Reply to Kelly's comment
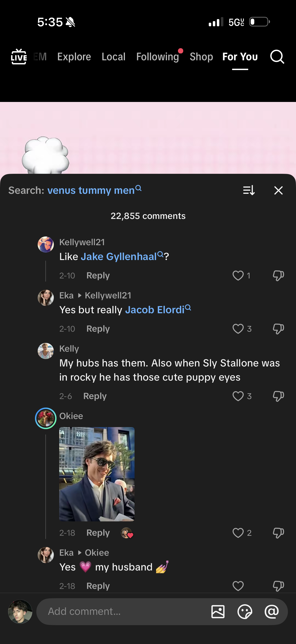This screenshot has width=296, height=644. pos(95,396)
